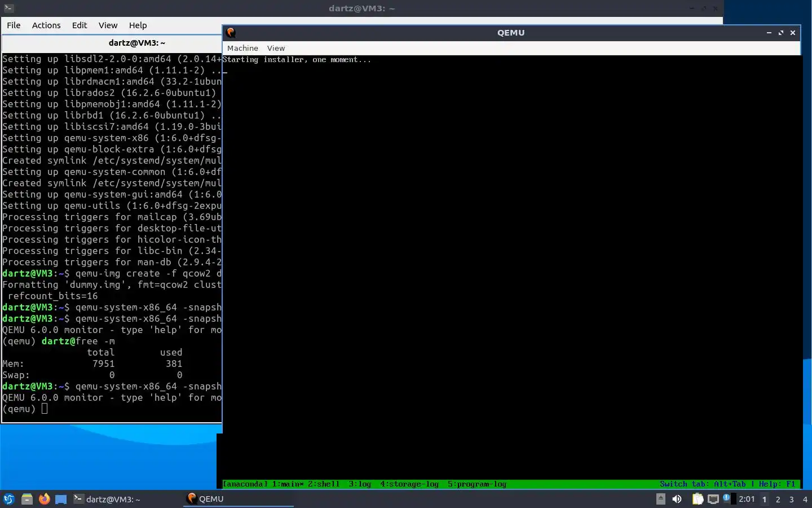Click the 3:log label in anaconda bar
The image size is (812, 508).
pyautogui.click(x=360, y=484)
